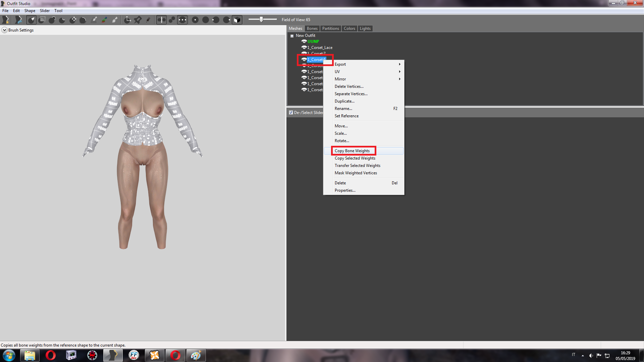The width and height of the screenshot is (644, 362).
Task: Toggle the De-/Select Sliders checkbox
Action: [x=291, y=113]
